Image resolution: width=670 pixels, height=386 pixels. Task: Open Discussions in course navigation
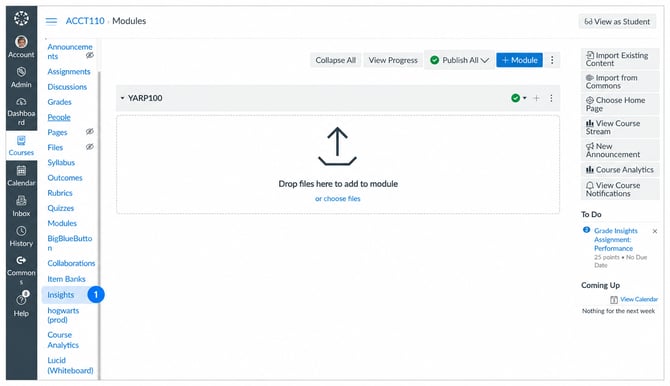coord(67,87)
